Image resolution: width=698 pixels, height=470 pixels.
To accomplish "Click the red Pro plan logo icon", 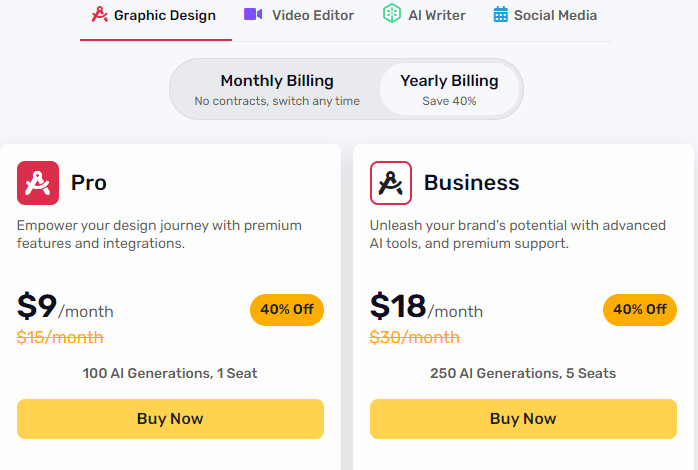I will (x=38, y=183).
